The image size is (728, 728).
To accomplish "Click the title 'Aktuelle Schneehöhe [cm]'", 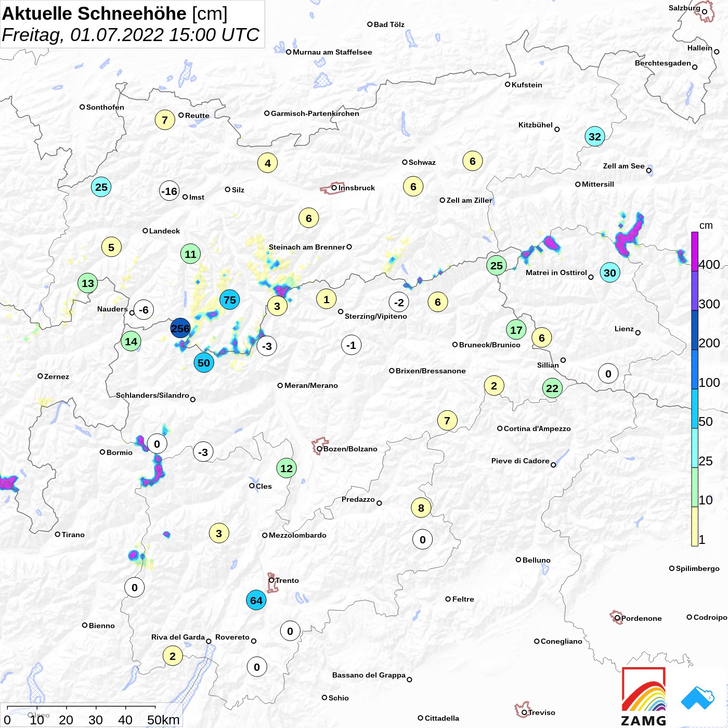I will click(x=115, y=14).
